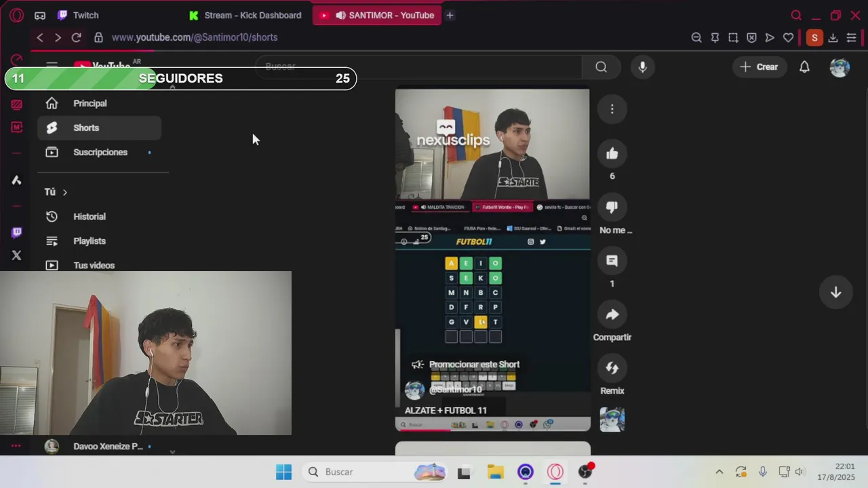Open X (Twitter) in the Opera sidebar
Viewport: 868px width, 488px height.
tap(16, 256)
